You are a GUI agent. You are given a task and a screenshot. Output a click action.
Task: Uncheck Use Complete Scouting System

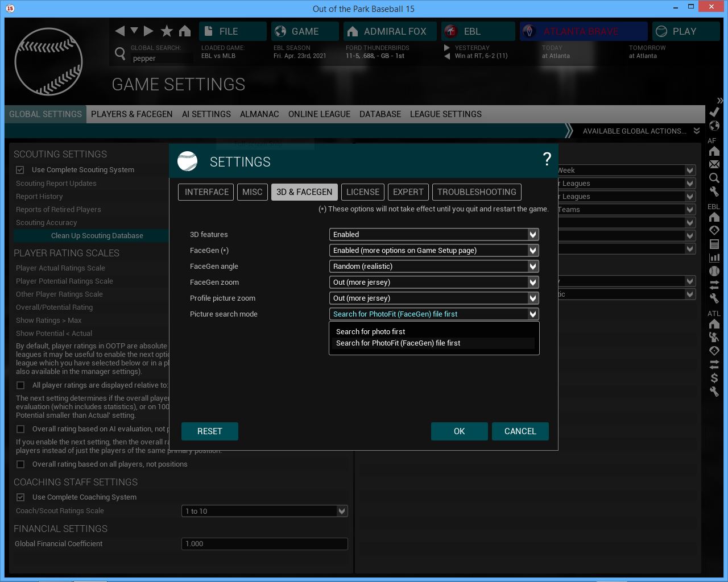pyautogui.click(x=20, y=170)
